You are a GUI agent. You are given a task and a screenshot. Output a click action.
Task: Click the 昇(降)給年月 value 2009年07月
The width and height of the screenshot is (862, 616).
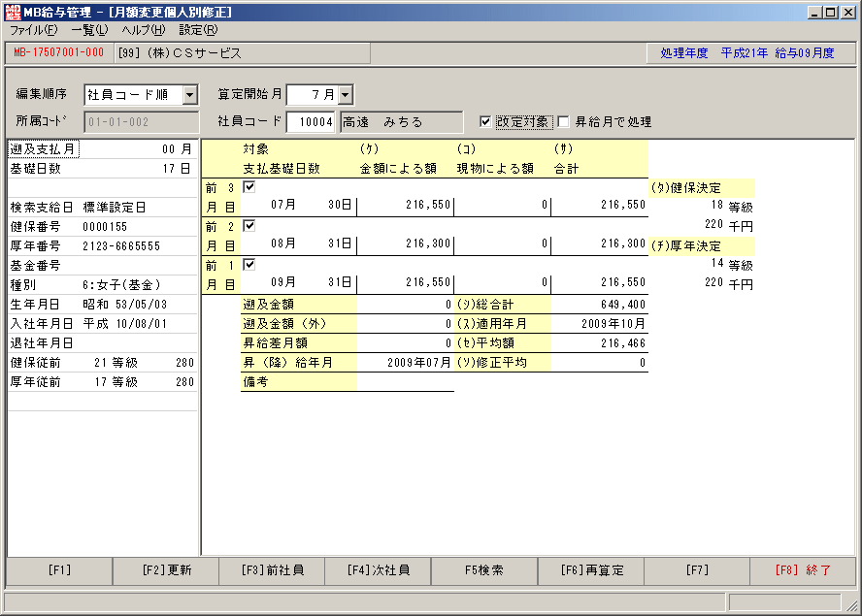[x=419, y=363]
